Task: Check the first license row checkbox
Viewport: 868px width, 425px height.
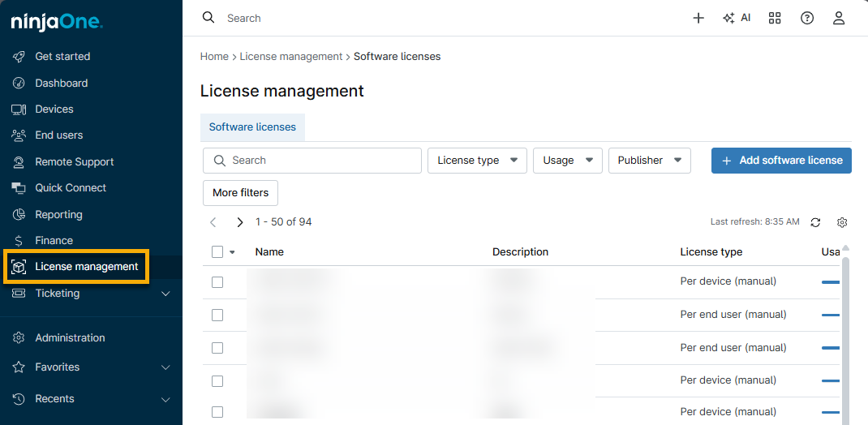Action: [x=217, y=282]
